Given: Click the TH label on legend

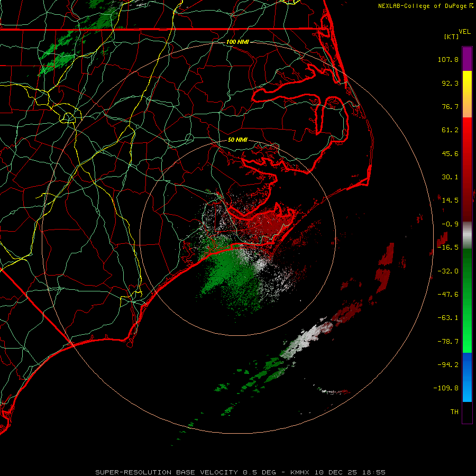Looking at the screenshot, I should 454,411.
